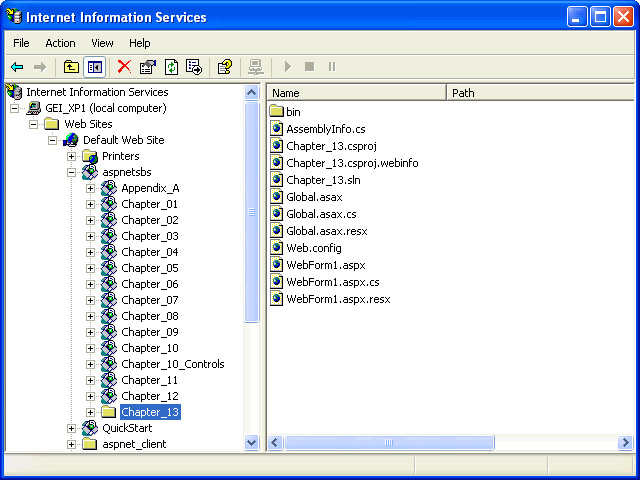Click the Refresh toolbar icon
640x480 pixels.
point(171,67)
